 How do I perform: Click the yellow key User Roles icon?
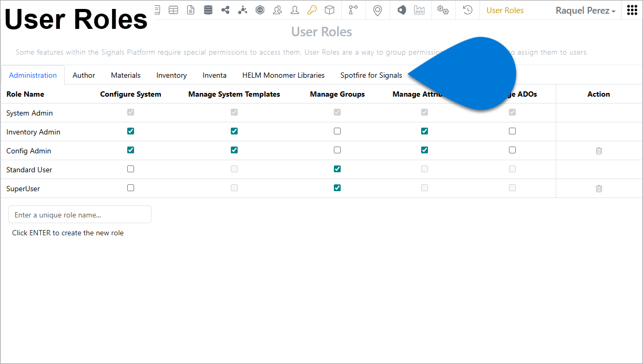(x=312, y=10)
